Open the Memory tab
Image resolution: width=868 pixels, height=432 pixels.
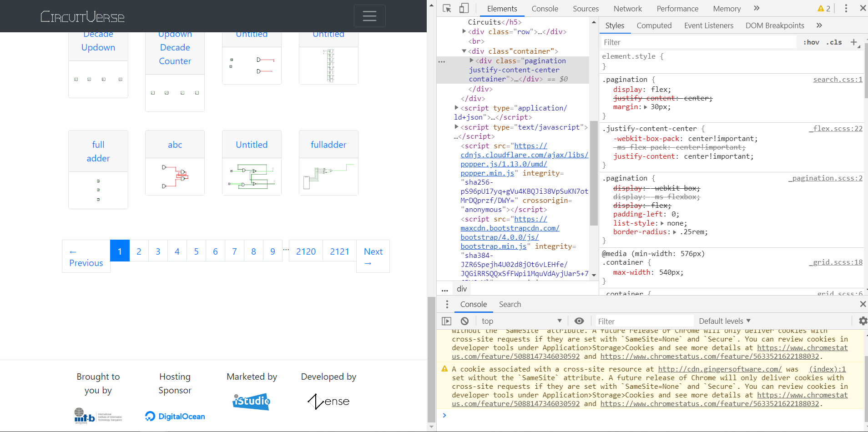tap(727, 9)
